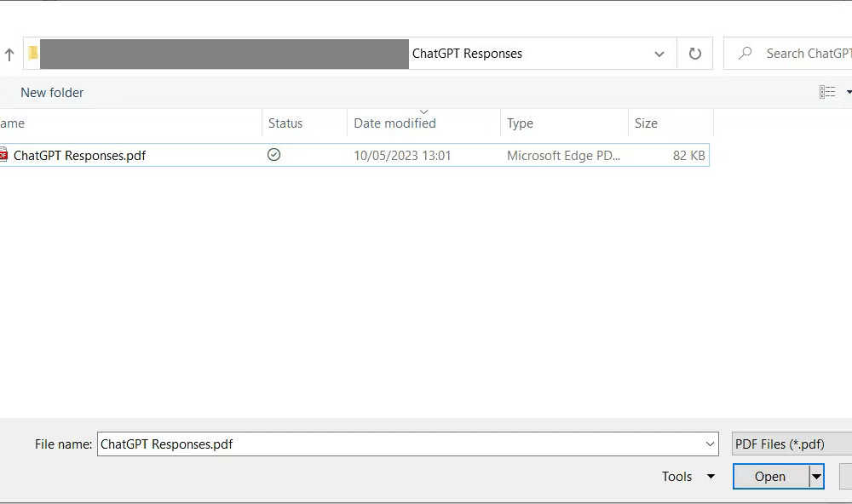852x504 pixels.
Task: Click ChatGPT Responses in address path
Action: pos(467,54)
